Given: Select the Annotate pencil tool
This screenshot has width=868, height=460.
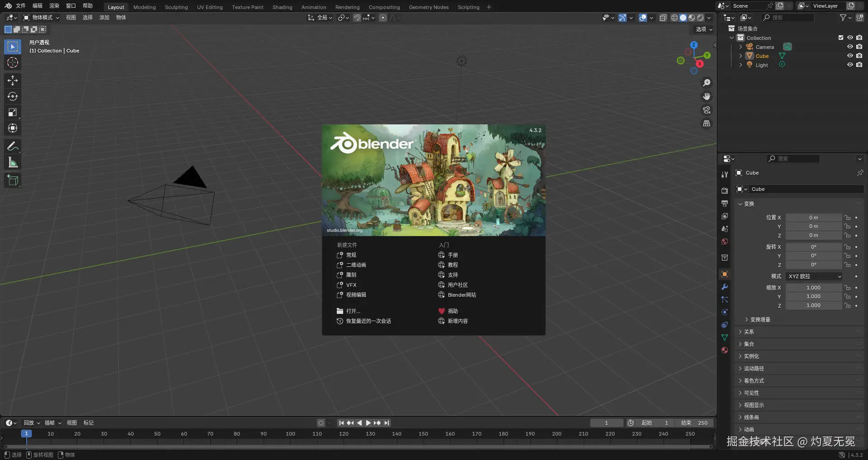Looking at the screenshot, I should [13, 147].
